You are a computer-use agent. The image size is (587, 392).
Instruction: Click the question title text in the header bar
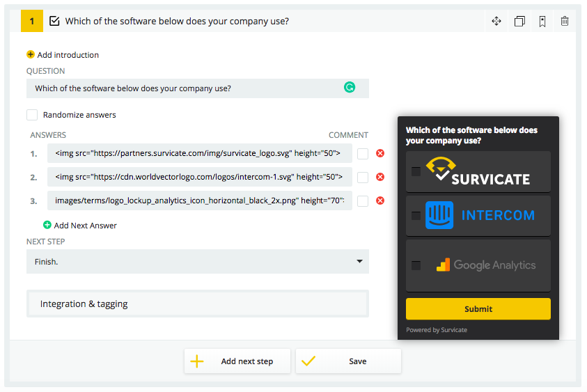177,21
